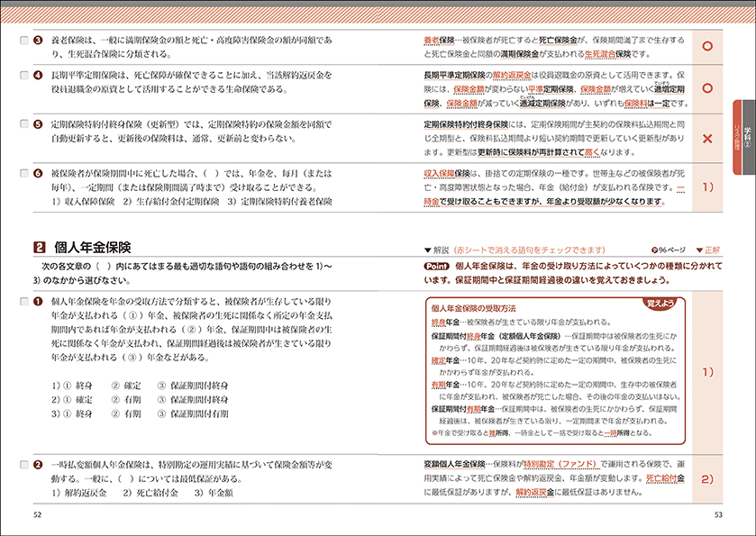
Task: Select option 1）収入保障保険 in question 6
Action: (83, 202)
